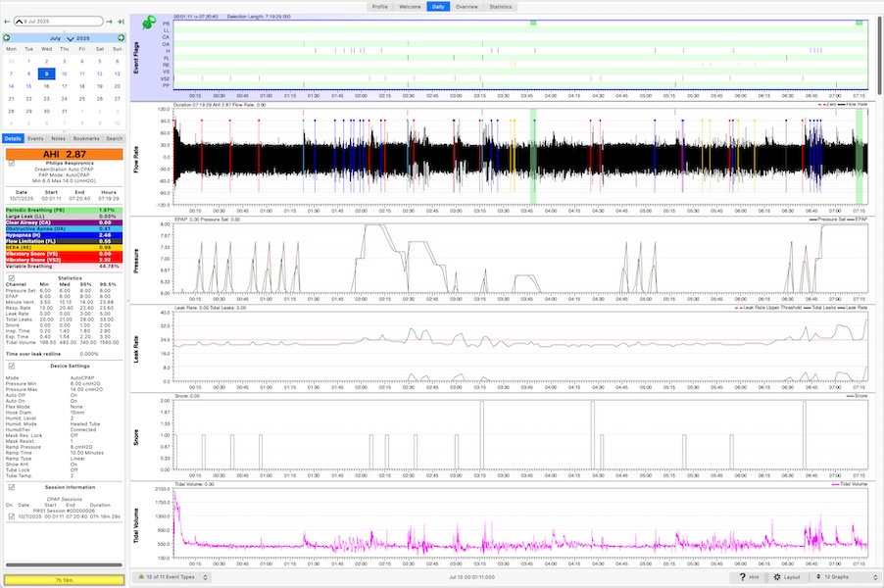Click the Layout button
The width and height of the screenshot is (884, 588).
pos(786,576)
